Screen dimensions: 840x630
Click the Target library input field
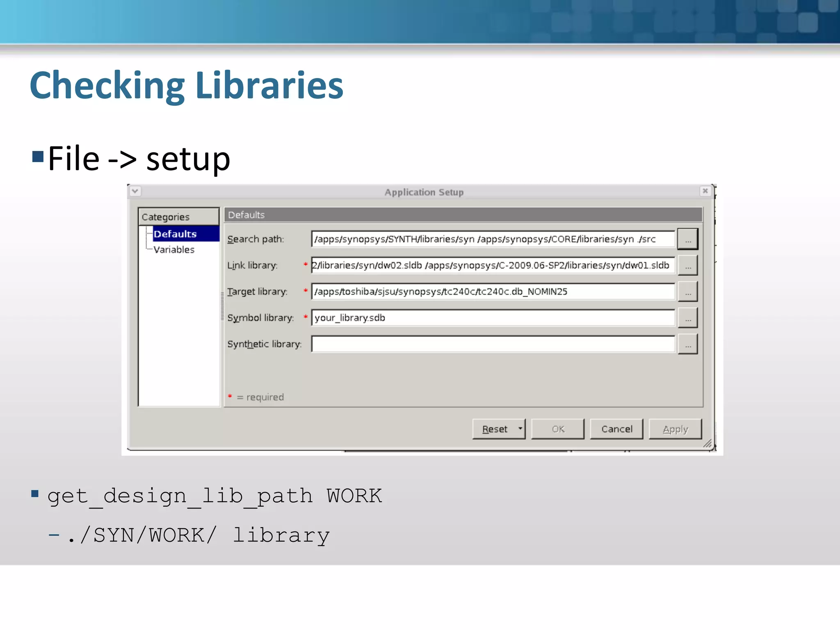pyautogui.click(x=493, y=291)
